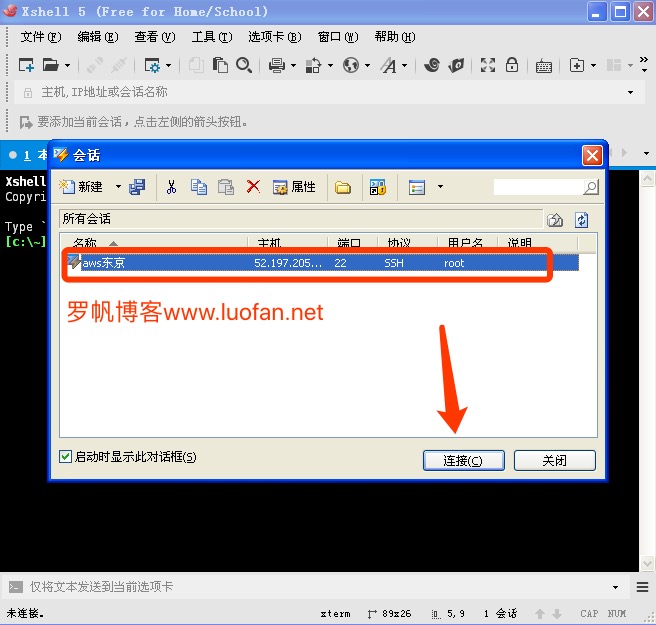
Task: Open the 工具(T) menu
Action: [x=212, y=37]
